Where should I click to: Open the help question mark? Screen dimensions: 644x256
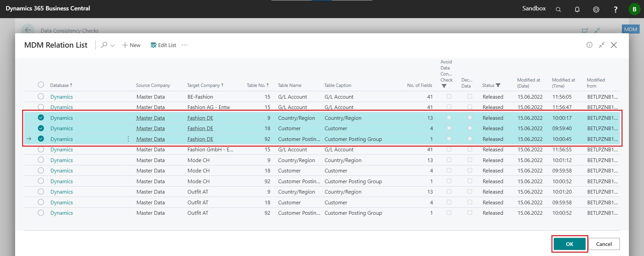point(615,9)
